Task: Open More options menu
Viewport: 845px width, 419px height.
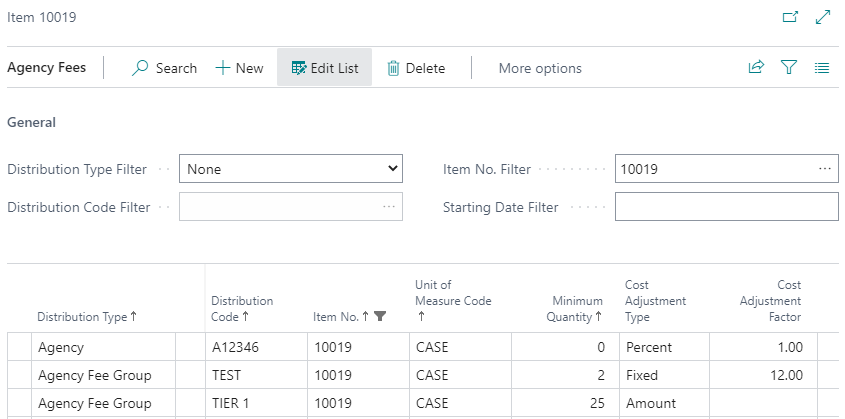Action: [x=540, y=68]
